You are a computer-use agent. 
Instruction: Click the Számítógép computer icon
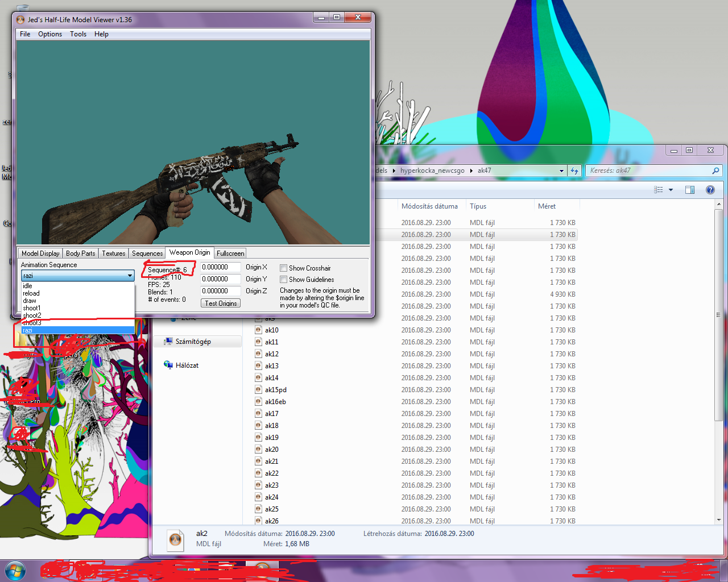coord(168,342)
